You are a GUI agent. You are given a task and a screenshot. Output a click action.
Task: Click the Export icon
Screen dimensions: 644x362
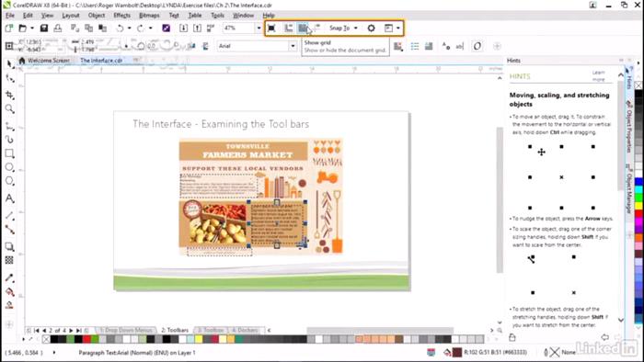pos(197,28)
